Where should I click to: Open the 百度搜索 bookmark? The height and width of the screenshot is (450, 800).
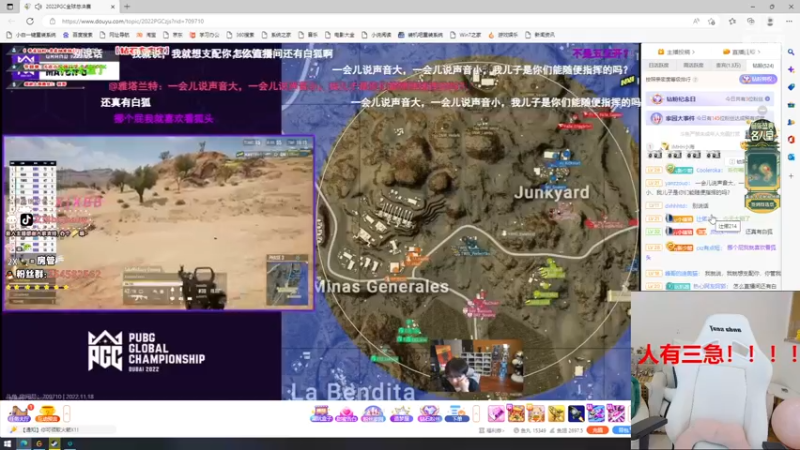(78, 35)
